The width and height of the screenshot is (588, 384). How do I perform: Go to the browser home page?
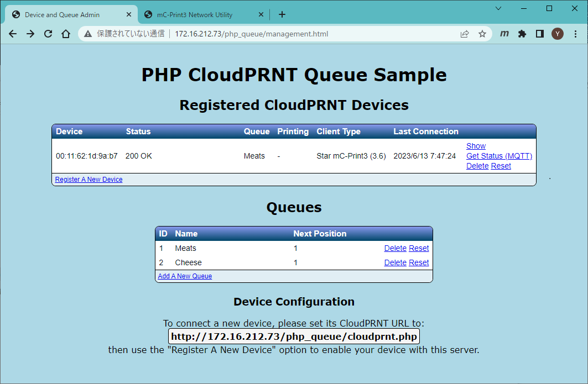66,34
